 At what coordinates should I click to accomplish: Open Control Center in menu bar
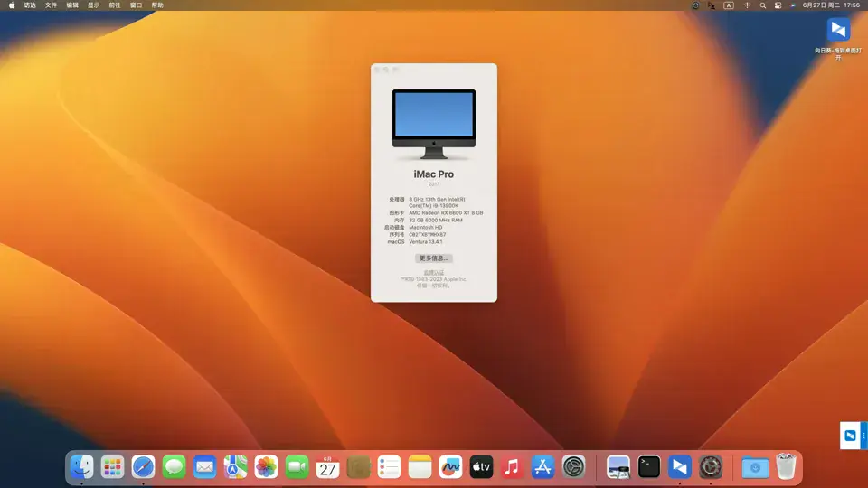pos(778,5)
